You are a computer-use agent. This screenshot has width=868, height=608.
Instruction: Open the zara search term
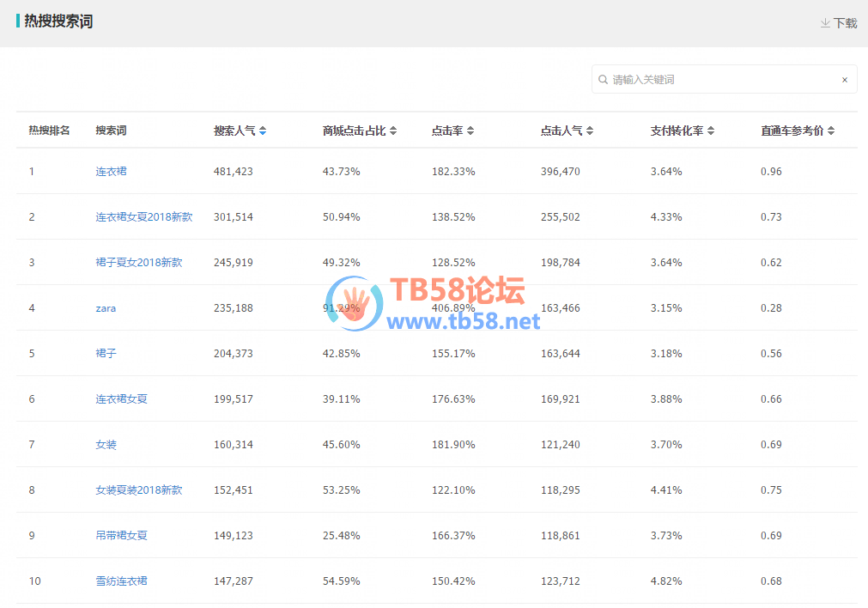pos(106,308)
